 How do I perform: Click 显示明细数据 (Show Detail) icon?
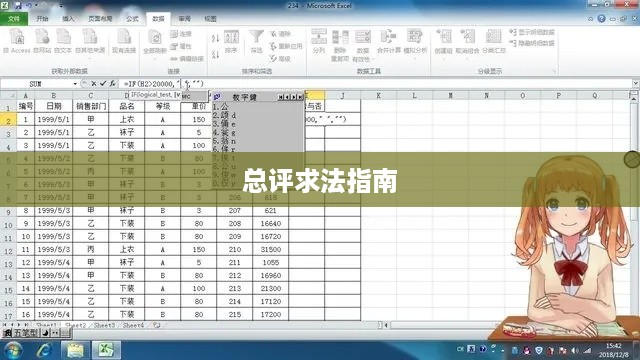532,32
